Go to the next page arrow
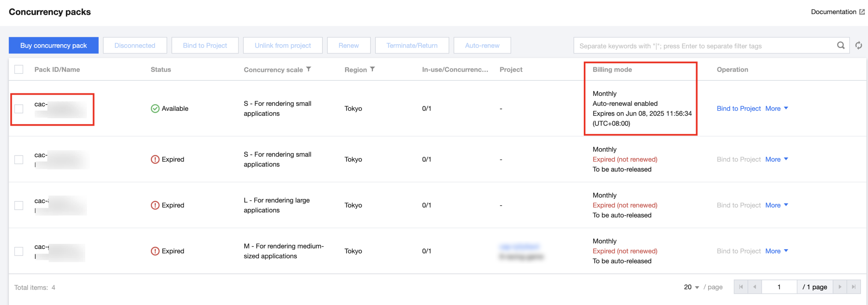Image resolution: width=868 pixels, height=305 pixels. (840, 287)
